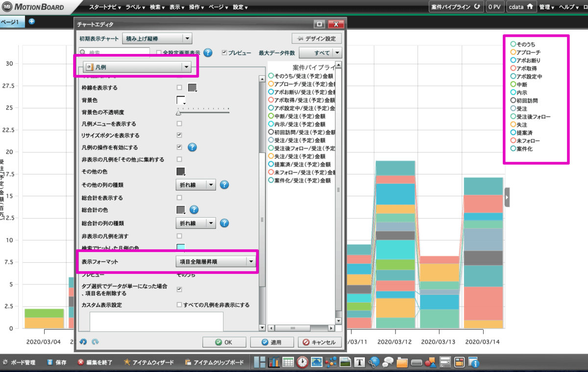Click the 適用 button
This screenshot has width=588, height=372.
271,342
